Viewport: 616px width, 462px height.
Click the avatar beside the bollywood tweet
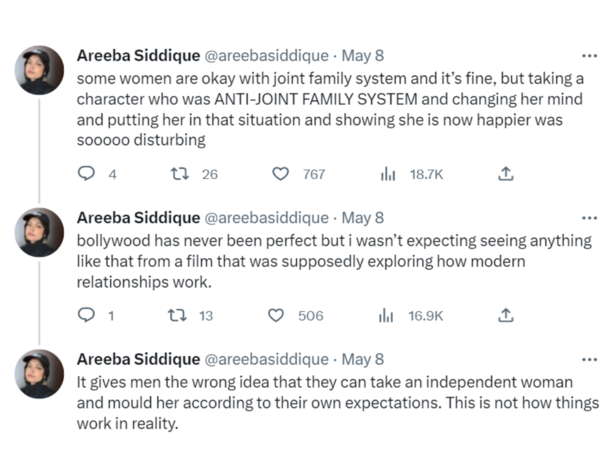[40, 232]
